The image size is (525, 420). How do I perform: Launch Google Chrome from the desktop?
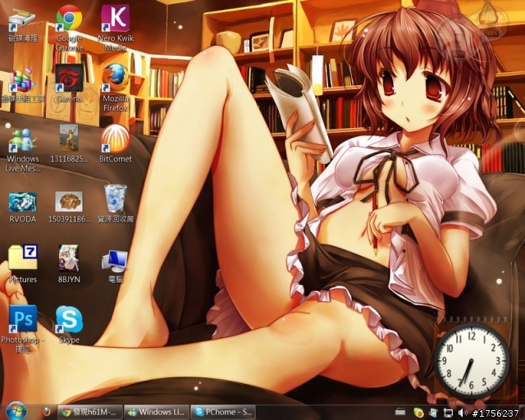pyautogui.click(x=69, y=29)
